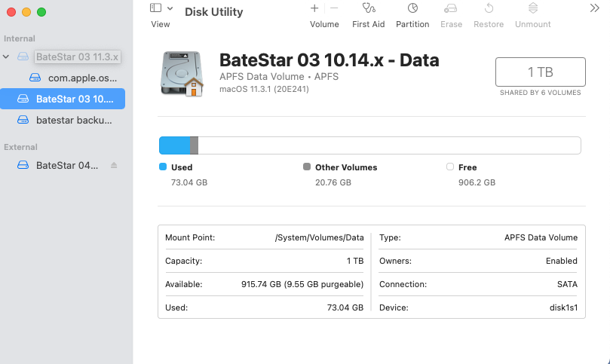
Task: Click the blue Used legend swatch
Action: tap(163, 167)
